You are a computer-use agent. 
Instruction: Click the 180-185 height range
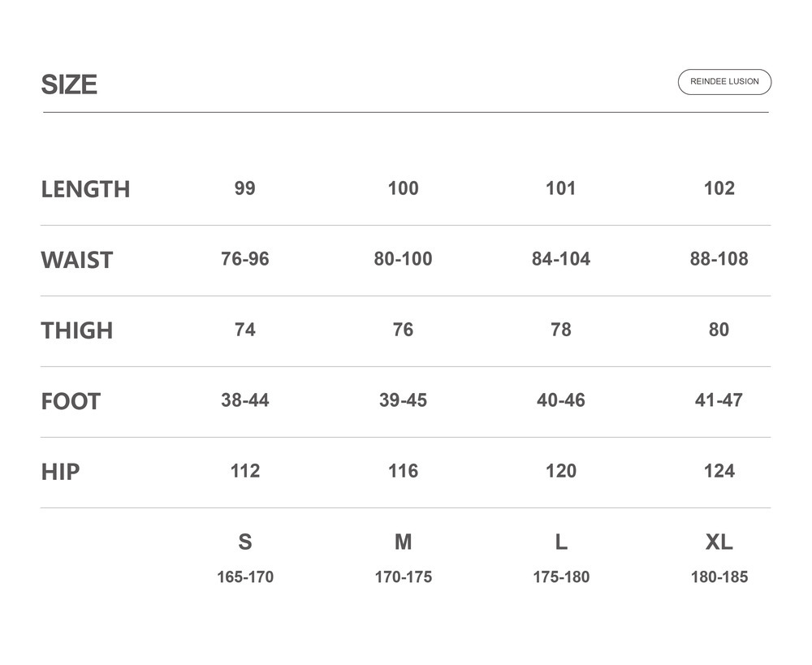[x=719, y=577]
